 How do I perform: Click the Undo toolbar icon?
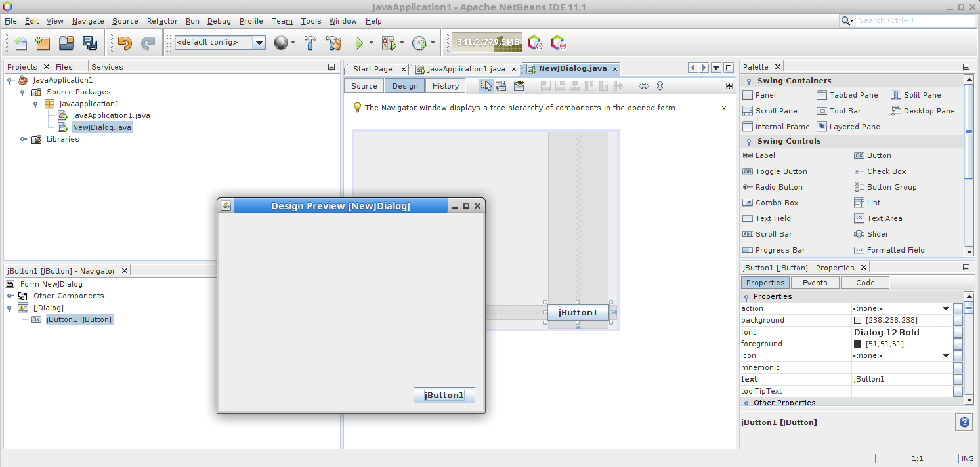coord(125,43)
